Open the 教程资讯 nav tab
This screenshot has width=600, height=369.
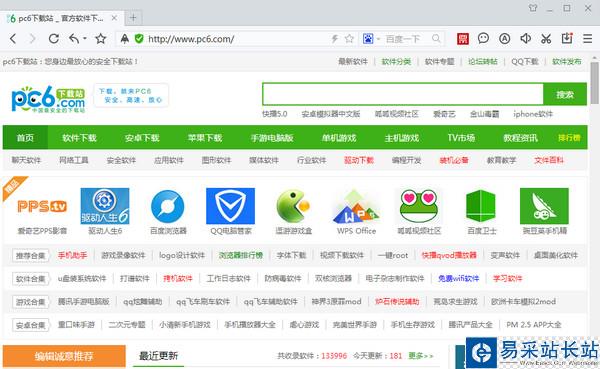point(520,138)
